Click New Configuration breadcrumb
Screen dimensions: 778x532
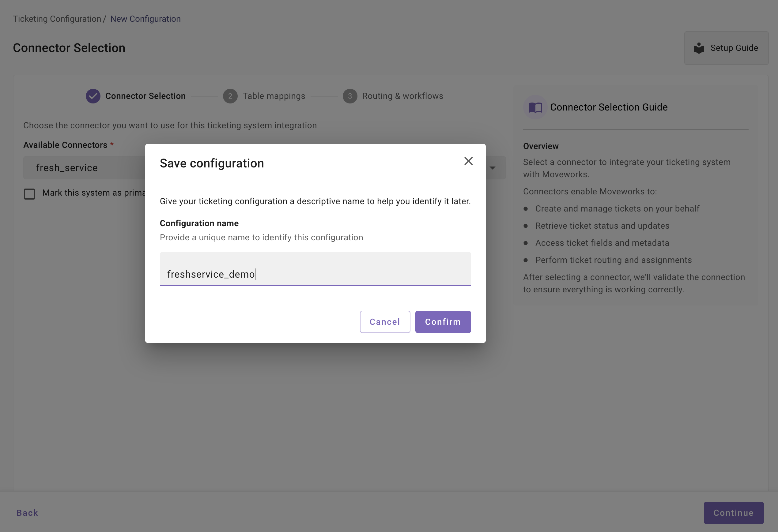[x=145, y=19]
